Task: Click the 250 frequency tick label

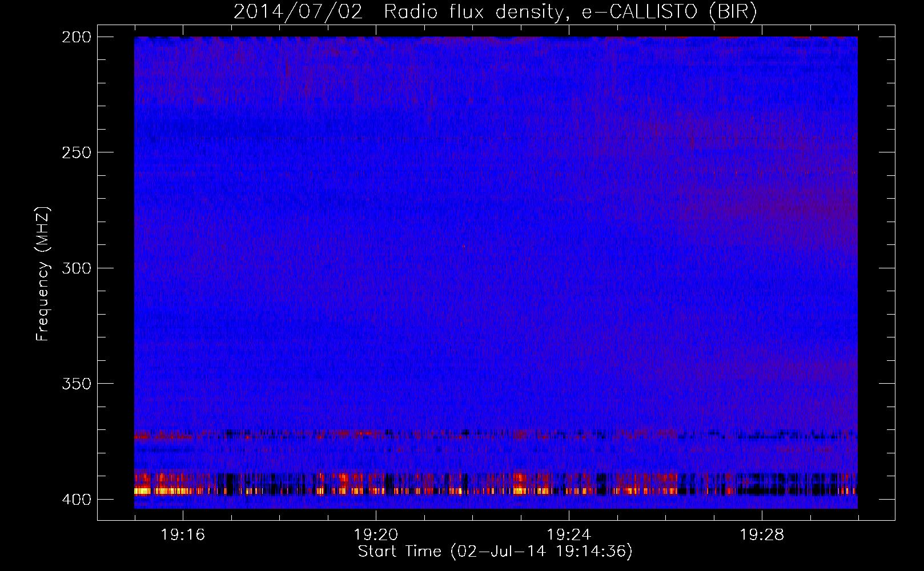Action: pos(77,152)
